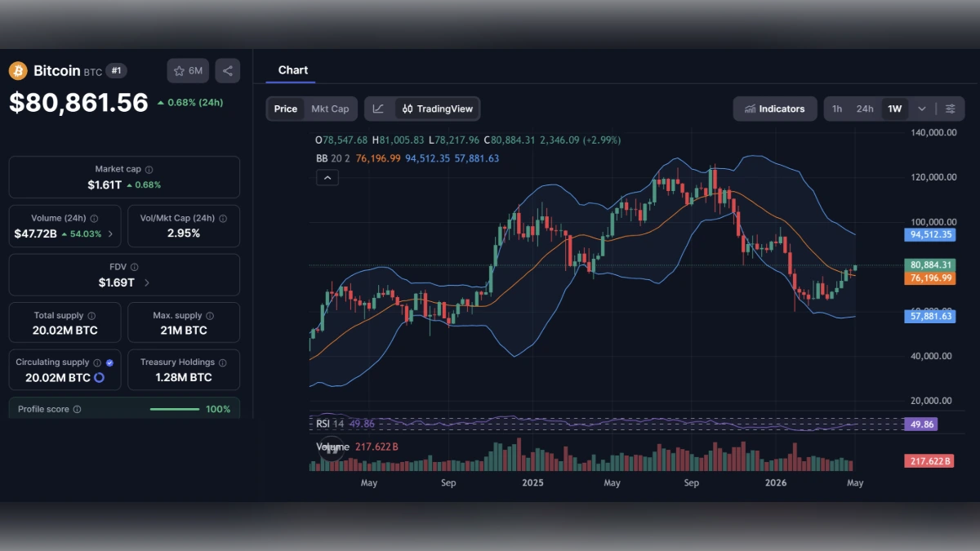Screen dimensions: 980x551
Task: Click the orange Bitcoin logo icon
Action: click(18, 71)
